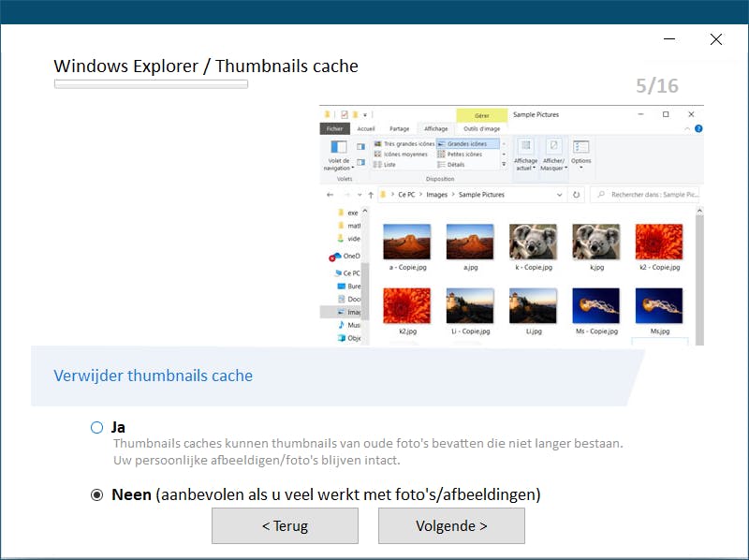Minimize the wizard window
The width and height of the screenshot is (749, 560).
point(669,39)
